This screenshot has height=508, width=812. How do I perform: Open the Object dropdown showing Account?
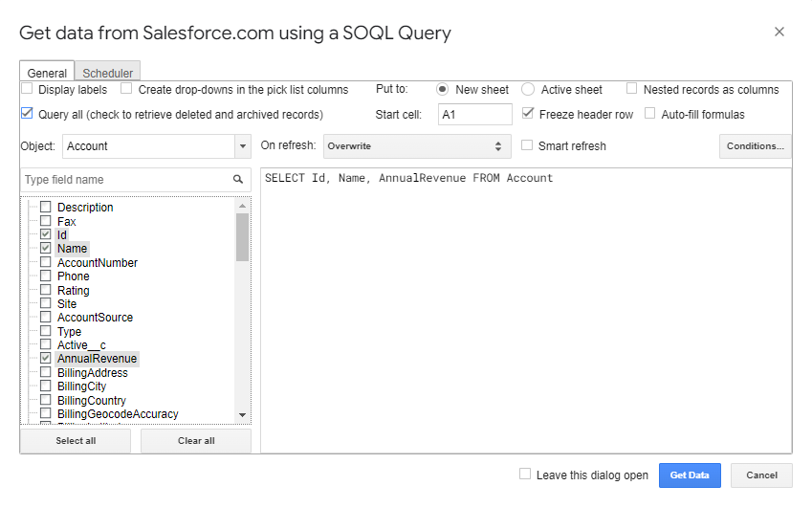tap(156, 146)
